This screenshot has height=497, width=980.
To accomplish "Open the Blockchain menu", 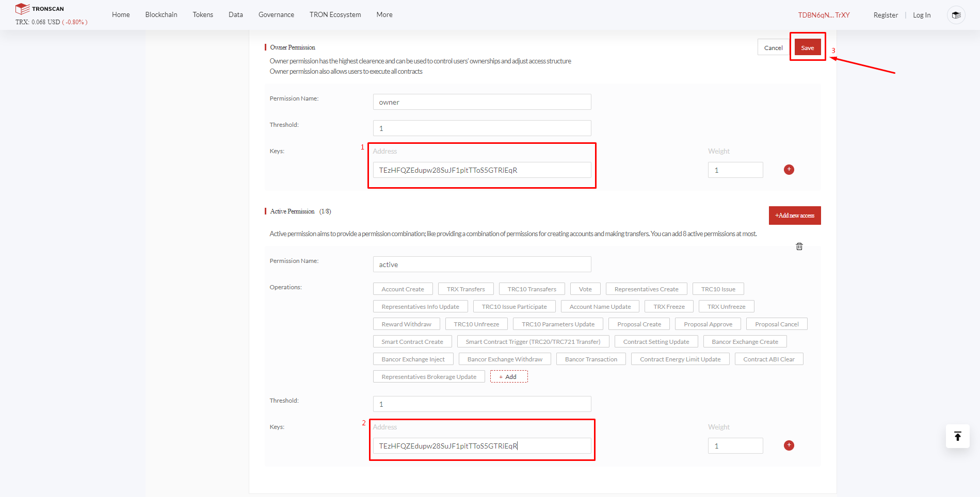I will 161,14.
